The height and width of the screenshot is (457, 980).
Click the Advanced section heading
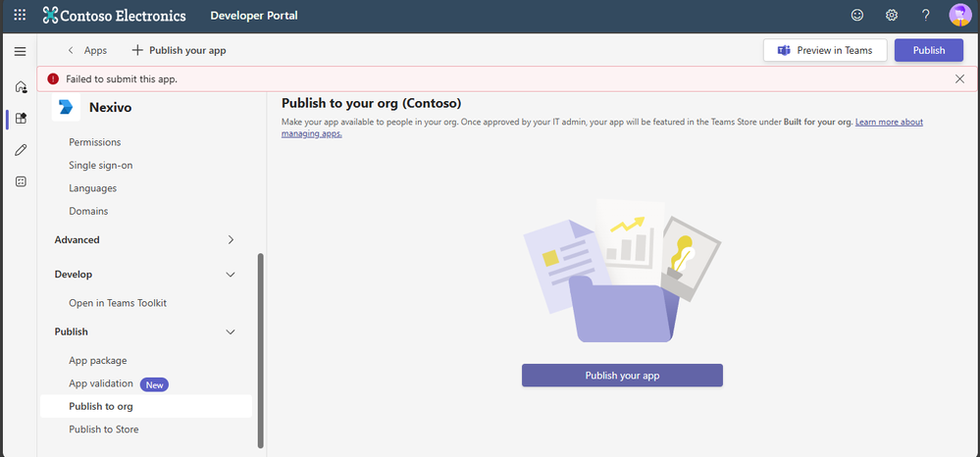pyautogui.click(x=77, y=240)
